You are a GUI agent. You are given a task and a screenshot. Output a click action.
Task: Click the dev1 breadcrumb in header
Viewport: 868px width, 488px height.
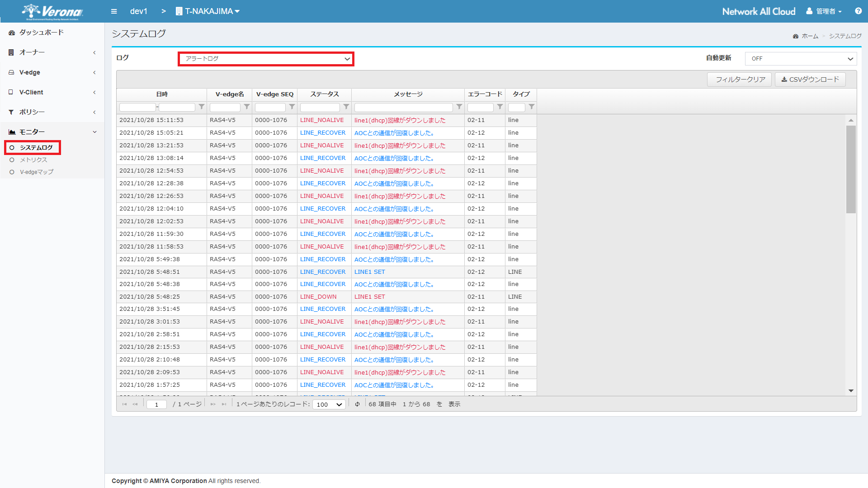pos(139,11)
